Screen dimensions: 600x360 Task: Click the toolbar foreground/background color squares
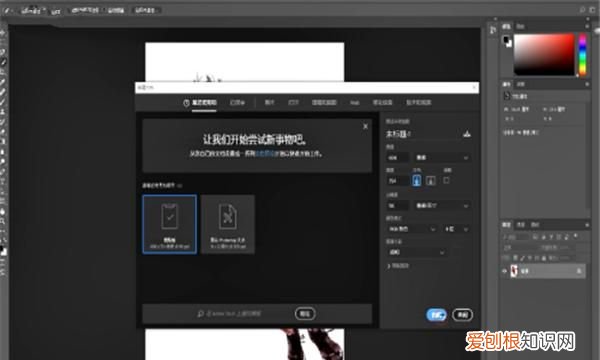(3, 251)
